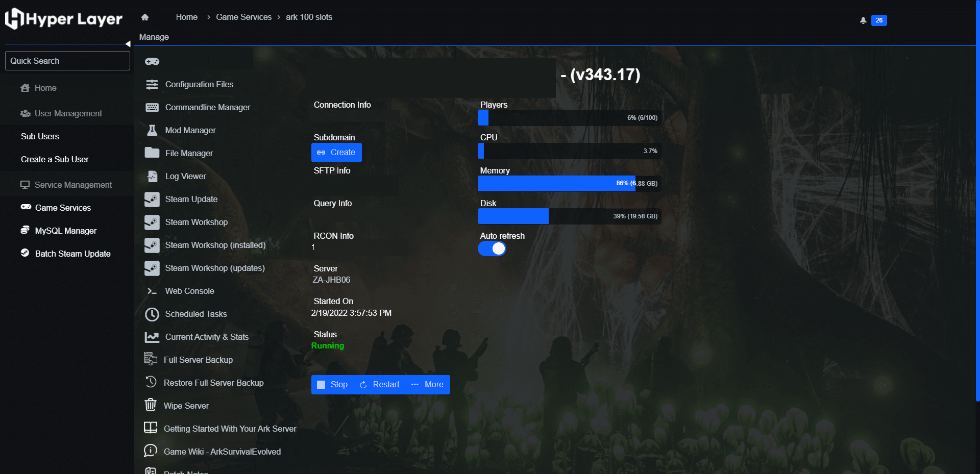Open the notifications bell icon

pos(863,20)
